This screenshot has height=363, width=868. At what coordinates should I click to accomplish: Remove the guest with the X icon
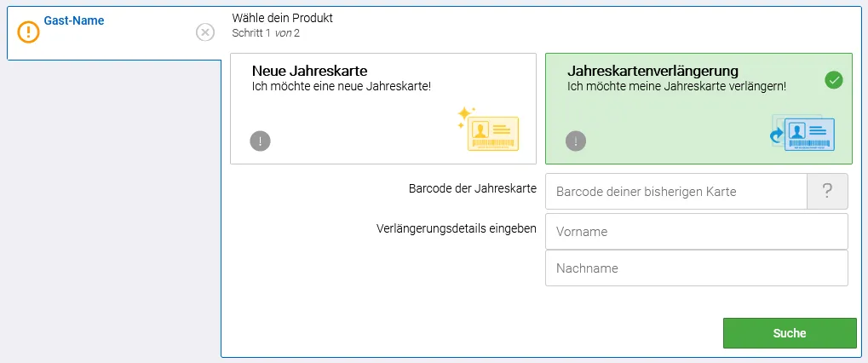tap(205, 32)
